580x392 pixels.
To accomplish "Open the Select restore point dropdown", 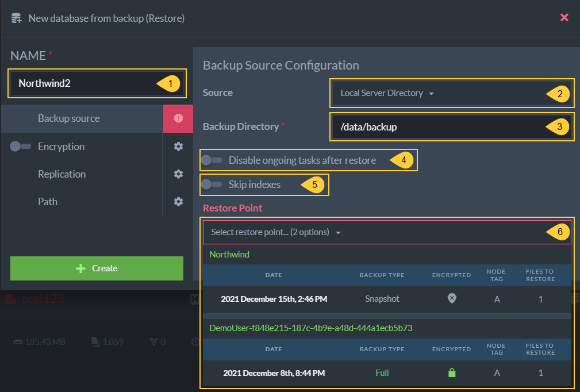I will click(x=387, y=232).
